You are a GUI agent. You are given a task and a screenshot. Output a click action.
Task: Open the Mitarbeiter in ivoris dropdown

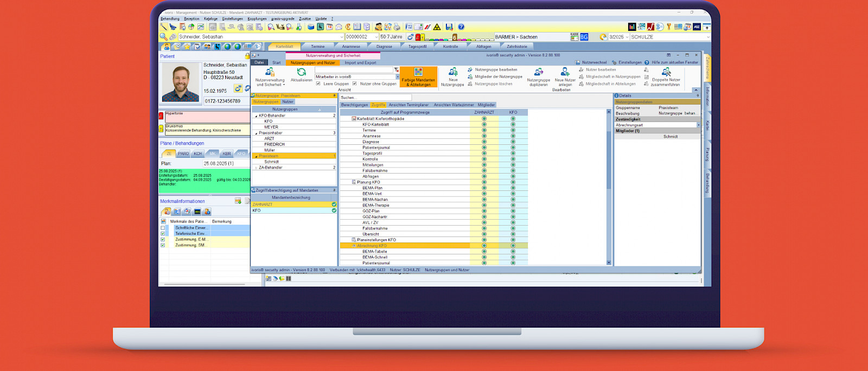point(398,76)
